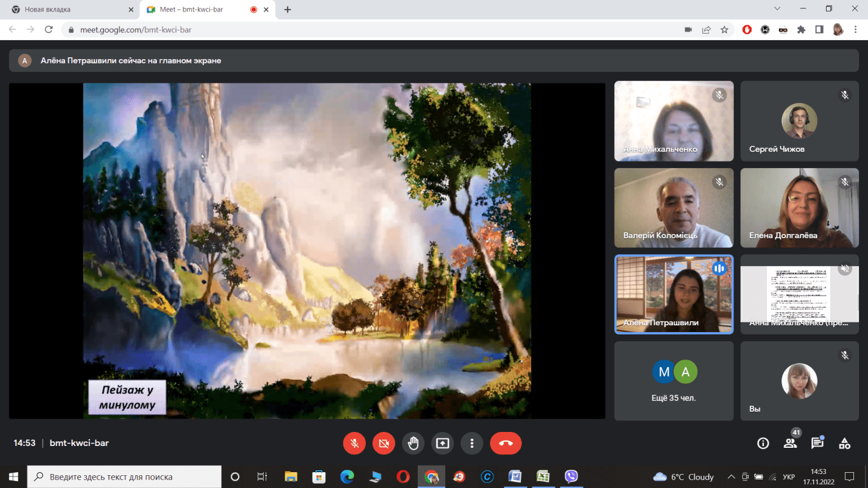Open the Activities panel
868x488 pixels.
tap(844, 444)
